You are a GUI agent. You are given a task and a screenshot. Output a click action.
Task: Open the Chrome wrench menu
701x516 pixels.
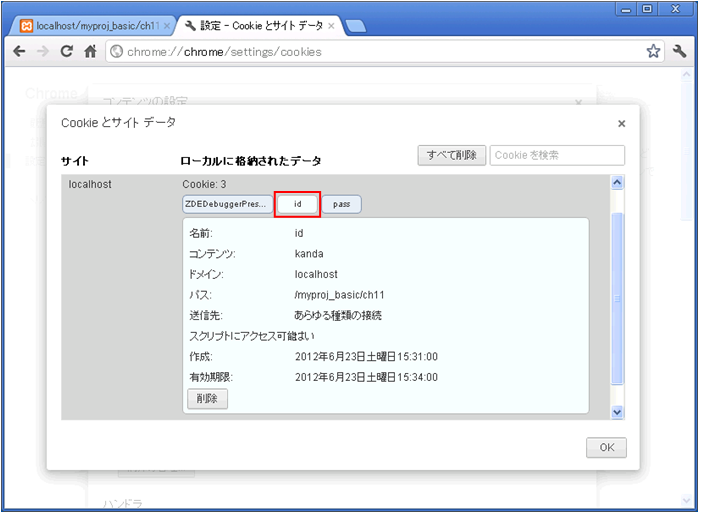(x=679, y=51)
